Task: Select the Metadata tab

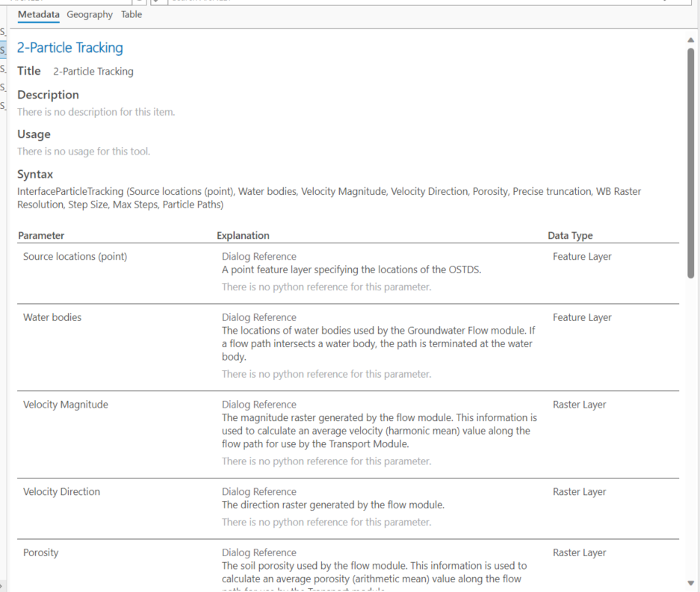Action: (x=38, y=14)
